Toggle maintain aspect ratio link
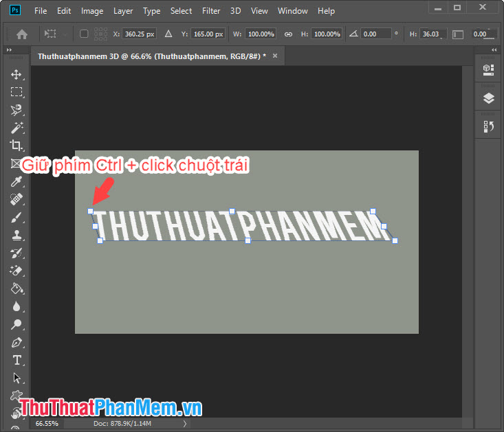The image size is (504, 432). tap(288, 34)
